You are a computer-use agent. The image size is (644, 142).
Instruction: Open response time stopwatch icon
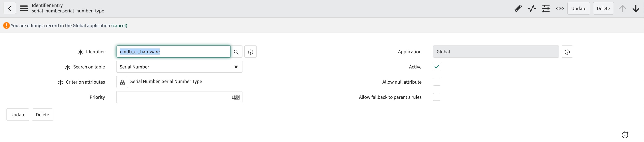625,134
